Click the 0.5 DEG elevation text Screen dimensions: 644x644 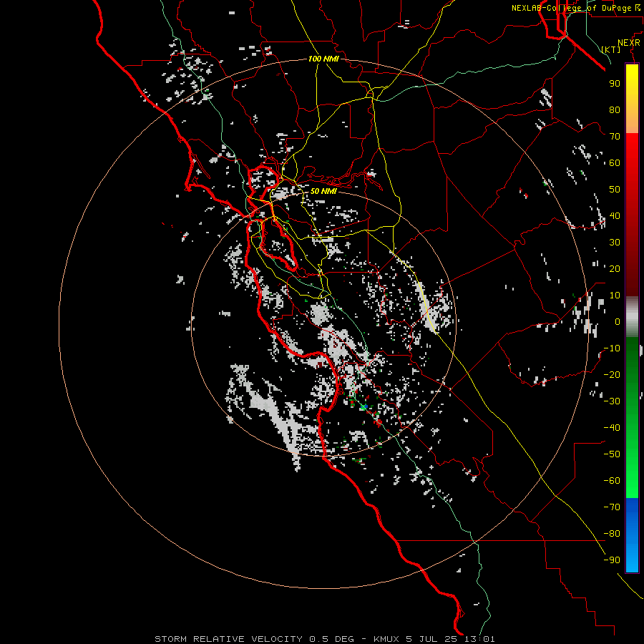pos(331,639)
